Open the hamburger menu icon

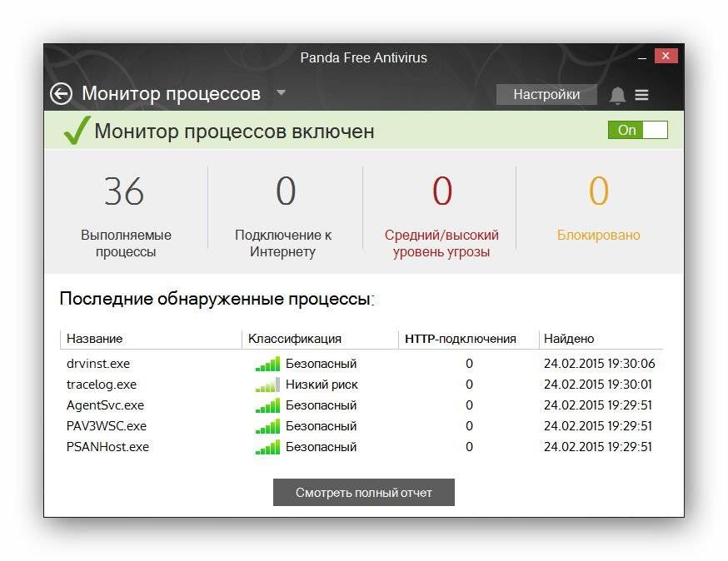pos(641,95)
